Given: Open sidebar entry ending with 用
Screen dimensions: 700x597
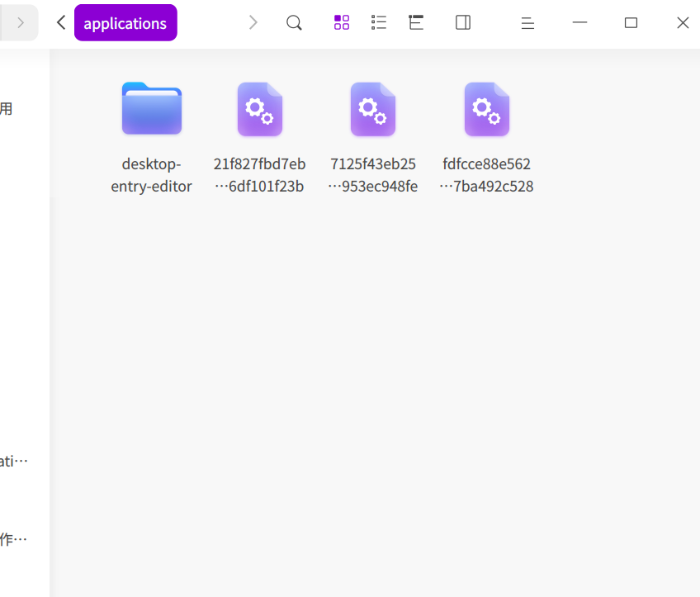Looking at the screenshot, I should 7,108.
